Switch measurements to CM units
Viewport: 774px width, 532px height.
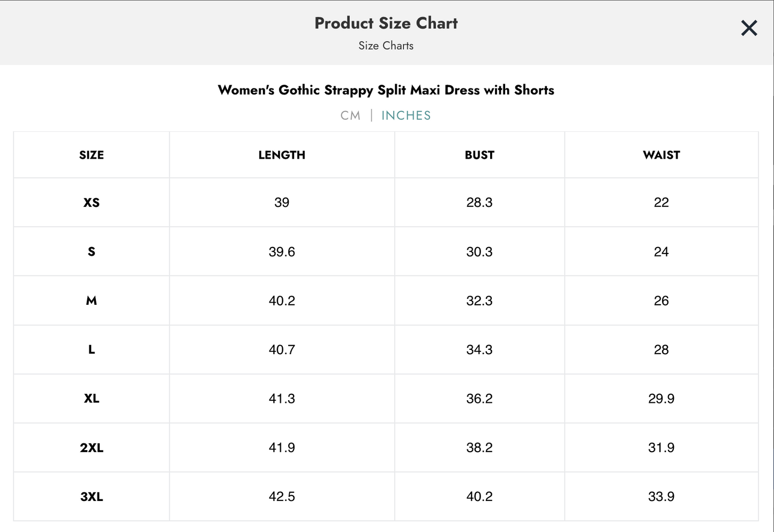[x=350, y=115]
